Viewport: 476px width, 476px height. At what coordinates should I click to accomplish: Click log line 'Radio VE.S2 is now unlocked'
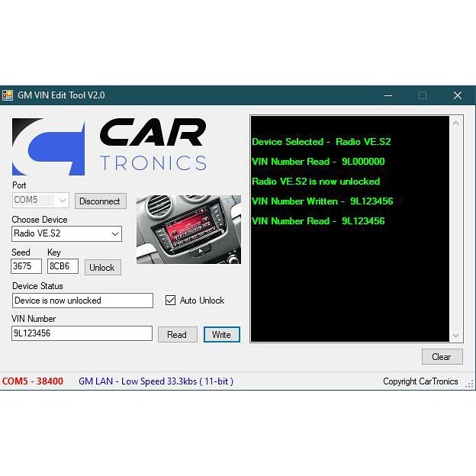(316, 182)
